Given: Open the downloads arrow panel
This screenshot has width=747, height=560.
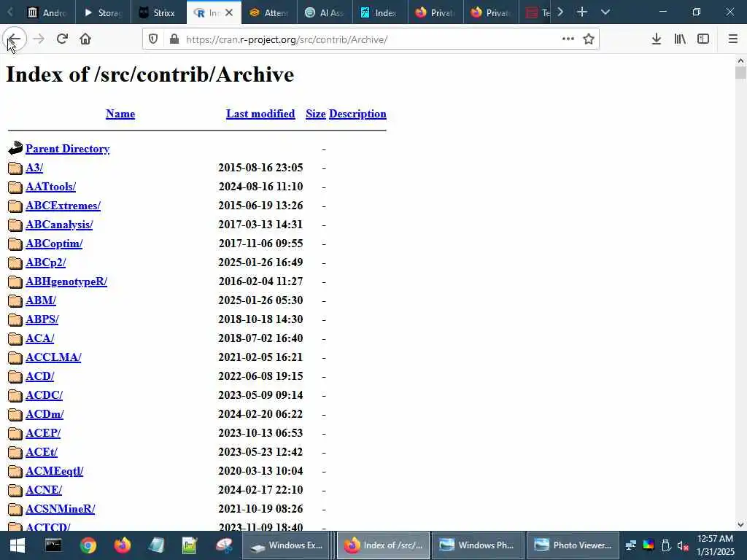Looking at the screenshot, I should pos(657,39).
